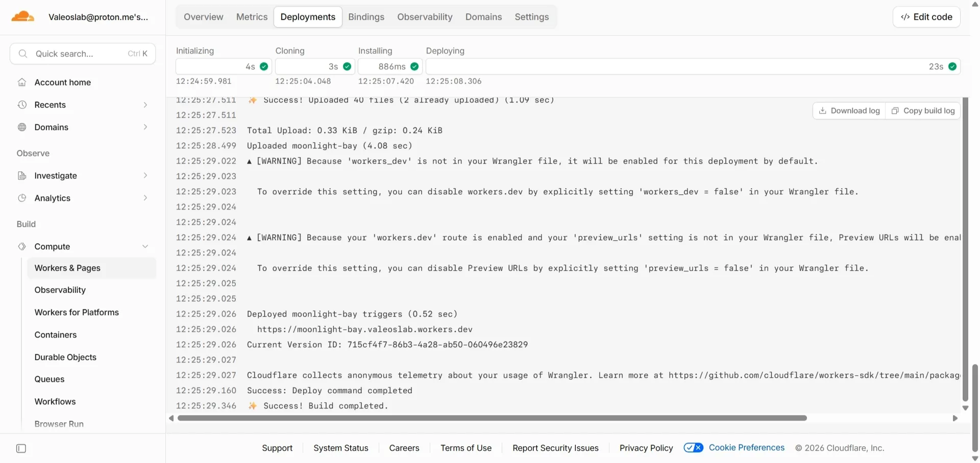The image size is (980, 463).
Task: Expand the Analytics submenu chevron
Action: (145, 198)
